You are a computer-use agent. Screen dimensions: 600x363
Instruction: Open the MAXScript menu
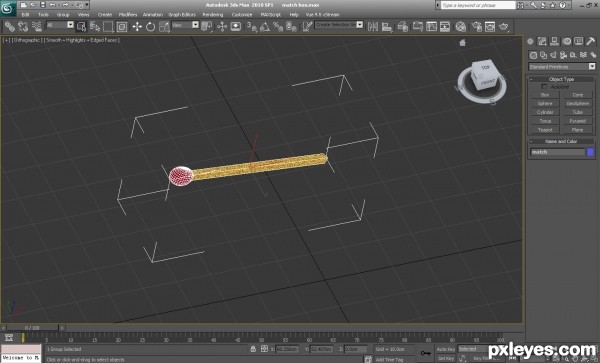coord(271,15)
